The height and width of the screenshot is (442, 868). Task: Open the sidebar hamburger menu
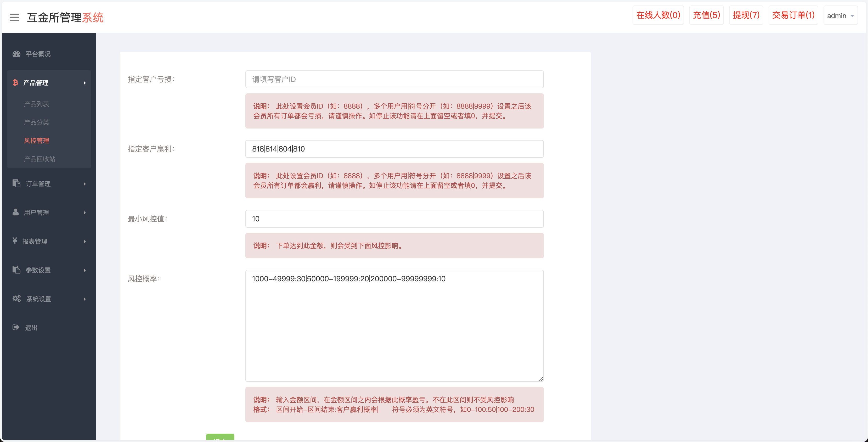14,17
